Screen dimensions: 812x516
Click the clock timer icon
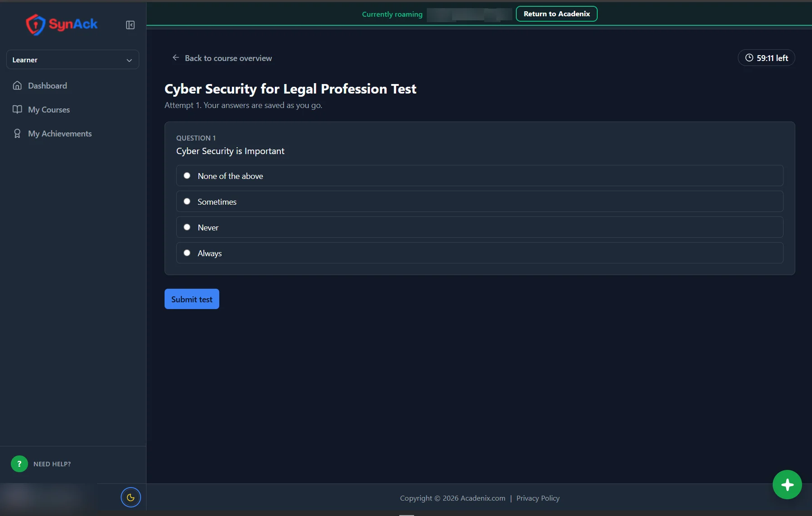click(749, 57)
